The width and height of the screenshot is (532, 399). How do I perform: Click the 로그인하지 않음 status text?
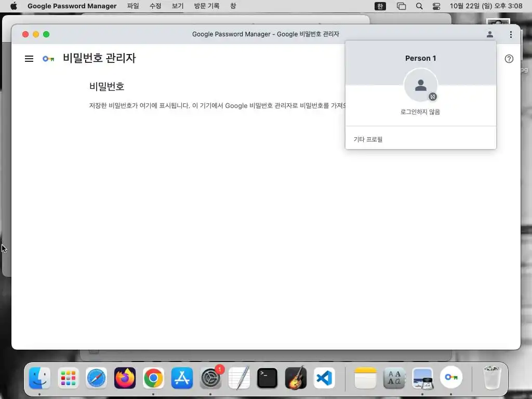420,112
